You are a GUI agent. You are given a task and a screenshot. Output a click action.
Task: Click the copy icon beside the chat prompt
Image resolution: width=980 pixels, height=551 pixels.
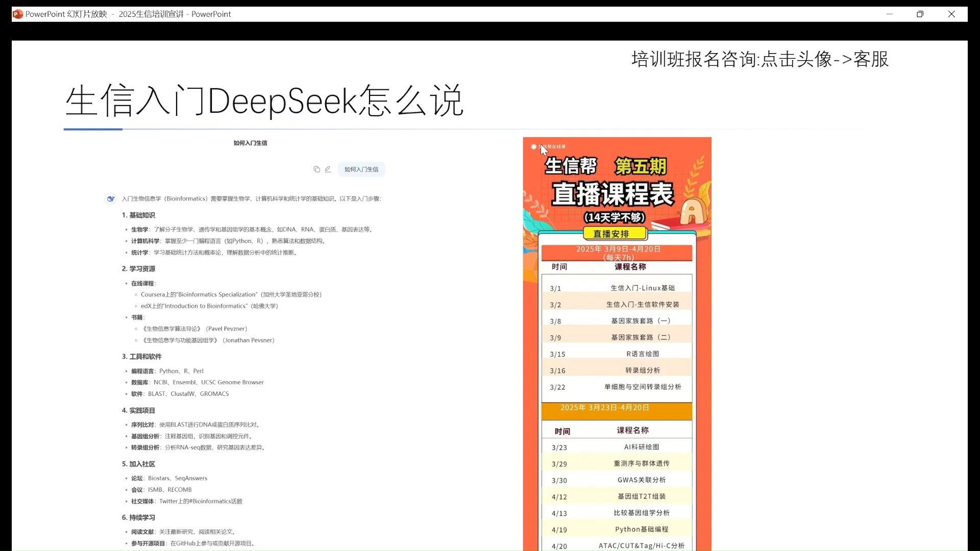pos(316,169)
